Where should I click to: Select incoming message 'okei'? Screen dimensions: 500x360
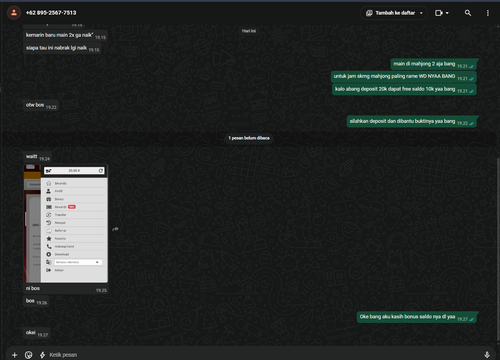point(37,333)
